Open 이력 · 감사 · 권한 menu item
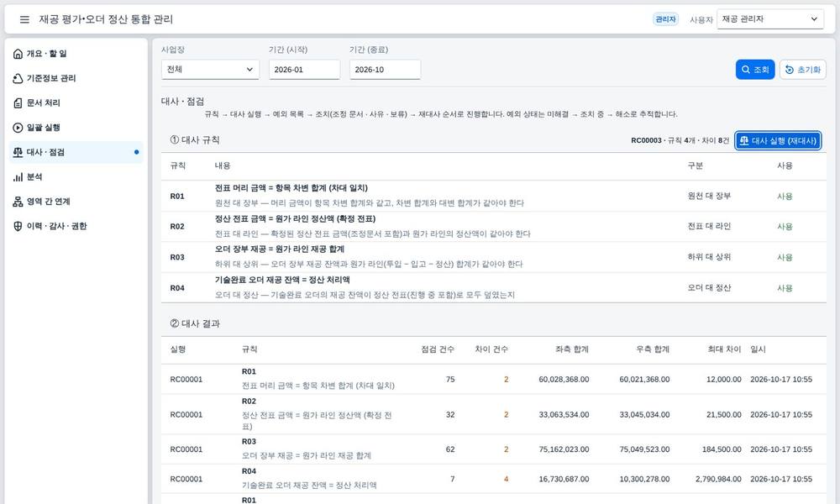 (76, 226)
